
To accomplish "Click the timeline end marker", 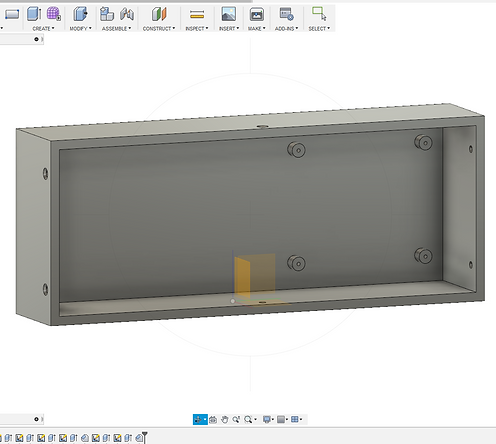I will [145, 437].
